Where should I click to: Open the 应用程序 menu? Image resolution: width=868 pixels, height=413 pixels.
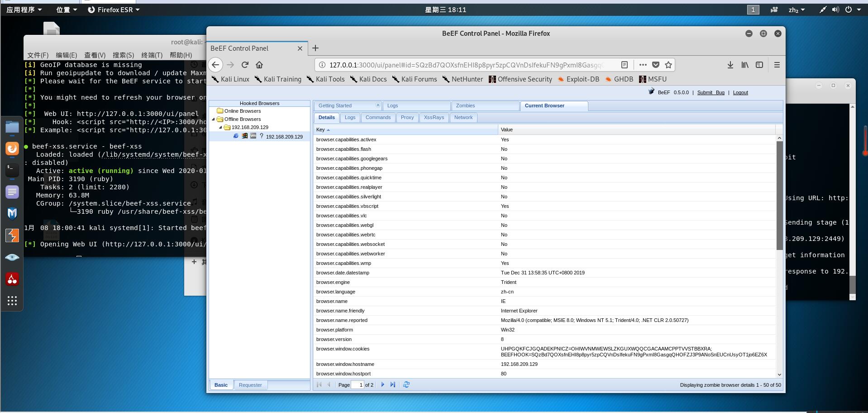click(x=24, y=10)
